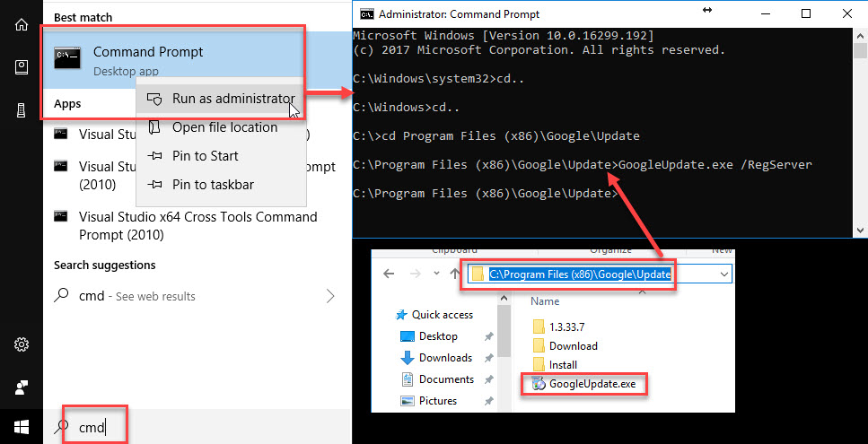Open Visual Studio x64 Cross Tools Command Prompt
Screen dimensions: 868x444
point(197,226)
